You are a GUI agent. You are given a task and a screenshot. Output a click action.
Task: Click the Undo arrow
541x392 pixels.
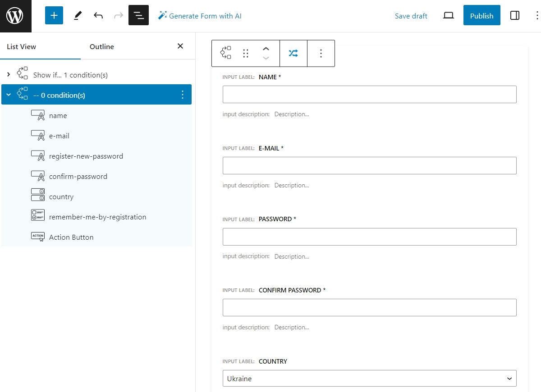[98, 16]
